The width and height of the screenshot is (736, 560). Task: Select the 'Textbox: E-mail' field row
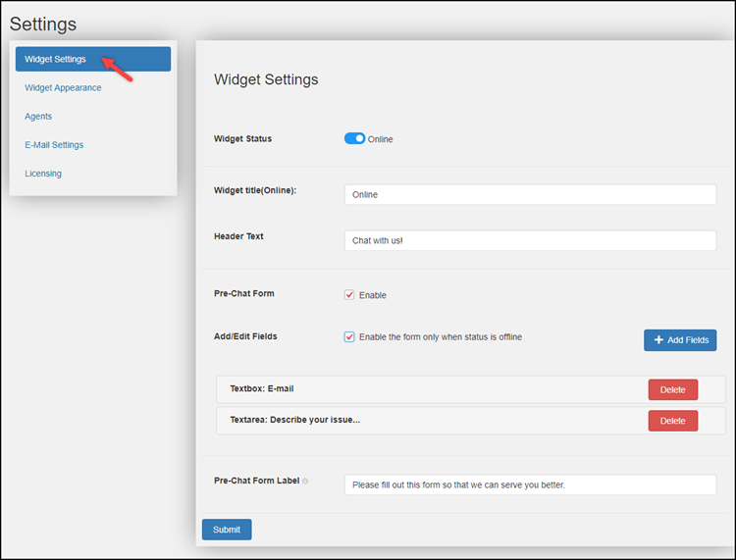pyautogui.click(x=470, y=389)
